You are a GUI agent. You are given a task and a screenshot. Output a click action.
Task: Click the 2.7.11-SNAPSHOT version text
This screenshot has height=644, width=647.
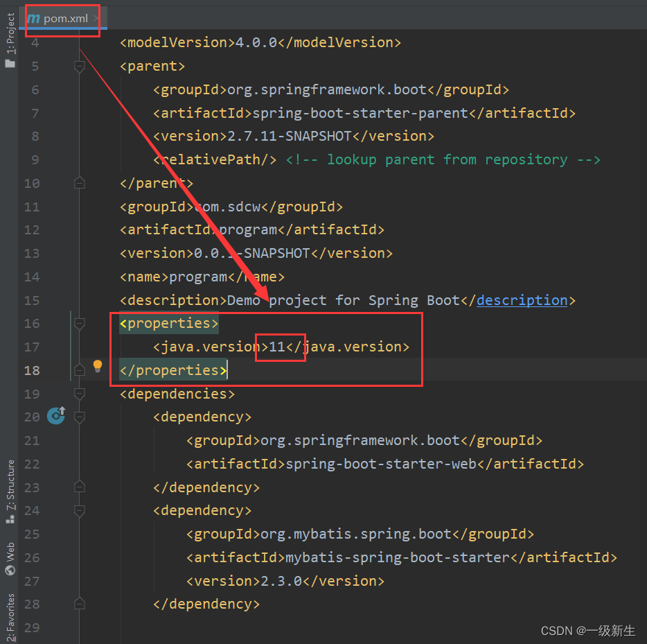pos(290,137)
